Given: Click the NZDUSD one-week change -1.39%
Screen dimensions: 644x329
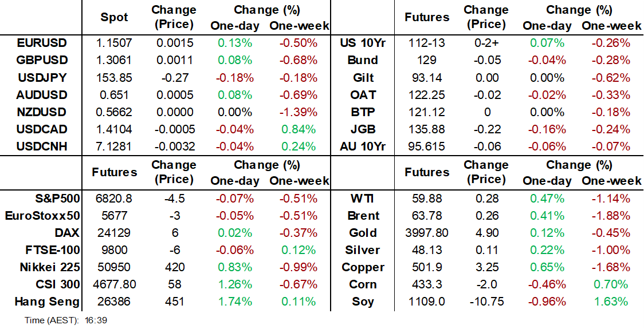Looking at the screenshot, I should point(299,112).
